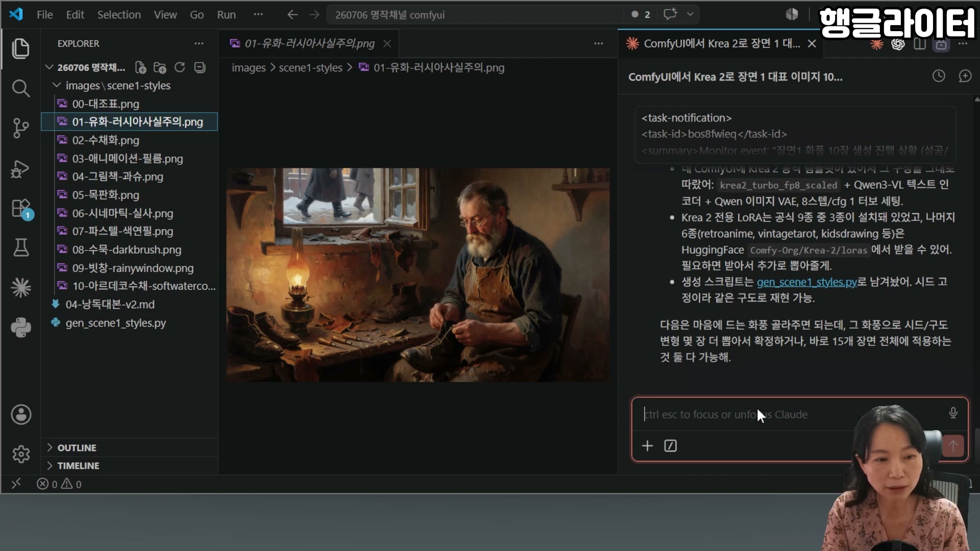
Task: Open the chat sparkle icon in title bar
Action: (670, 14)
